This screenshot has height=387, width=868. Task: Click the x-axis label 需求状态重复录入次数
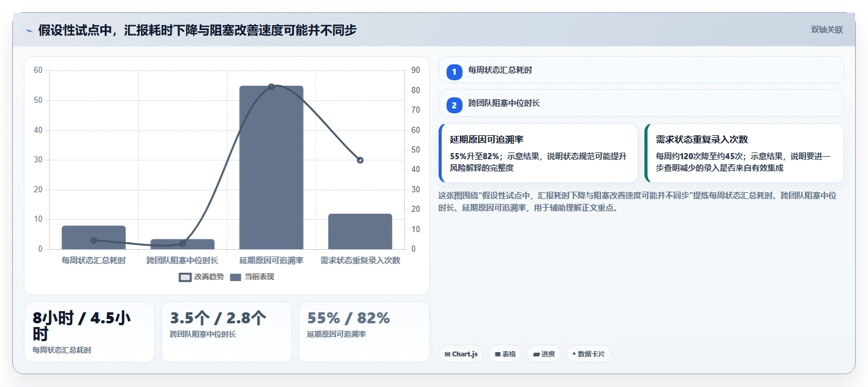pos(360,260)
